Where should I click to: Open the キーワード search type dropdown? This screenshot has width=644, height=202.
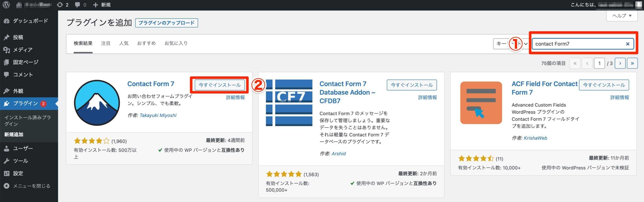point(511,44)
